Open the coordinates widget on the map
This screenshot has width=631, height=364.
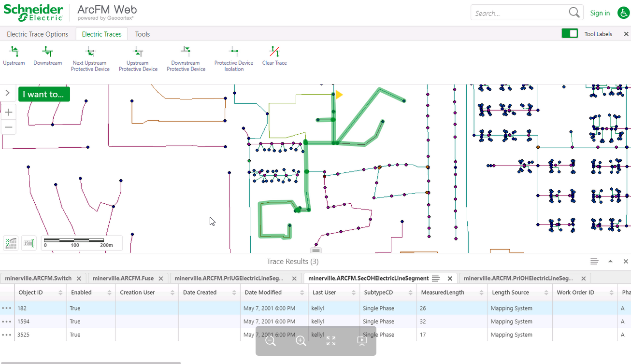click(x=10, y=243)
